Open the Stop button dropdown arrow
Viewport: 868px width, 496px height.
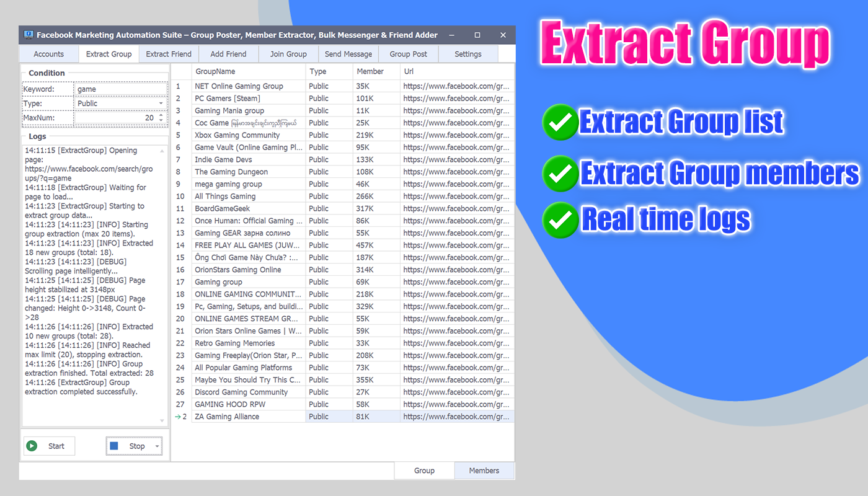pyautogui.click(x=157, y=446)
